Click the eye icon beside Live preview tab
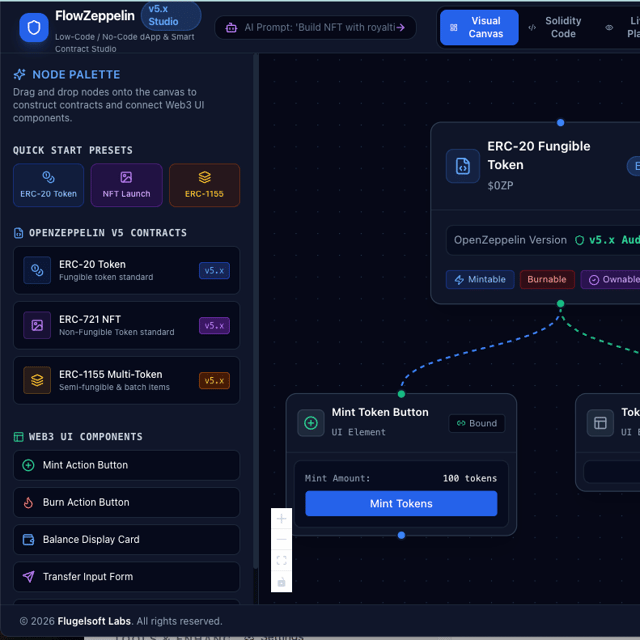Image resolution: width=640 pixels, height=640 pixels. (609, 28)
